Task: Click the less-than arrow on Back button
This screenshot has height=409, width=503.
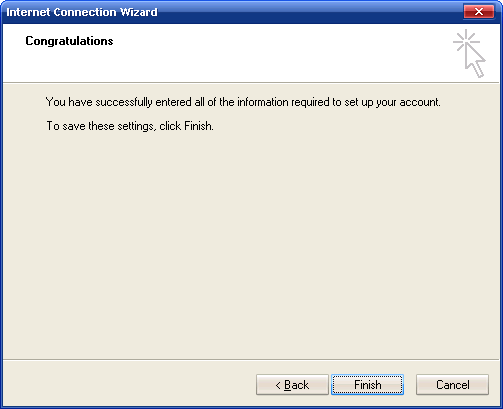Action: (x=278, y=385)
